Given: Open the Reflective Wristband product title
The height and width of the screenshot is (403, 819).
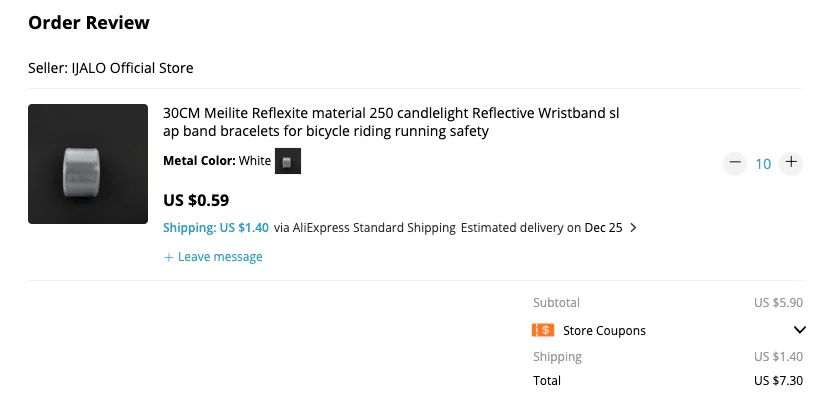Looking at the screenshot, I should tap(391, 122).
